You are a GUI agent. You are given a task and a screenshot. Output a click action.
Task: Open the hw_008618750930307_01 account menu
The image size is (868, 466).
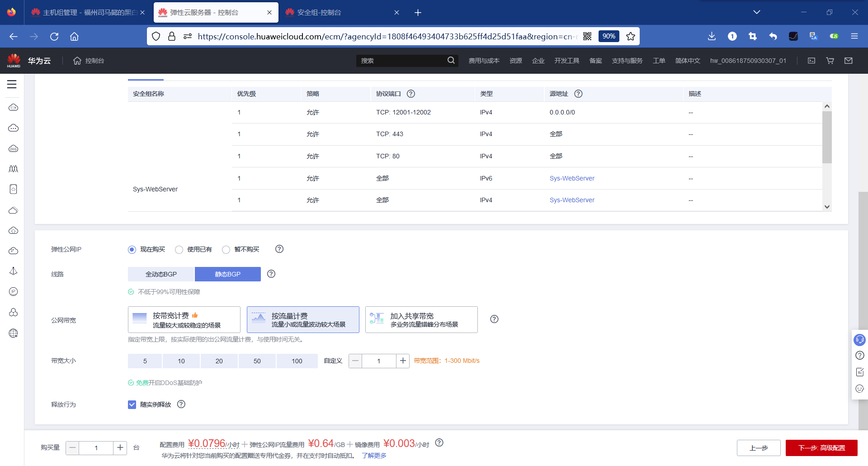(x=748, y=61)
